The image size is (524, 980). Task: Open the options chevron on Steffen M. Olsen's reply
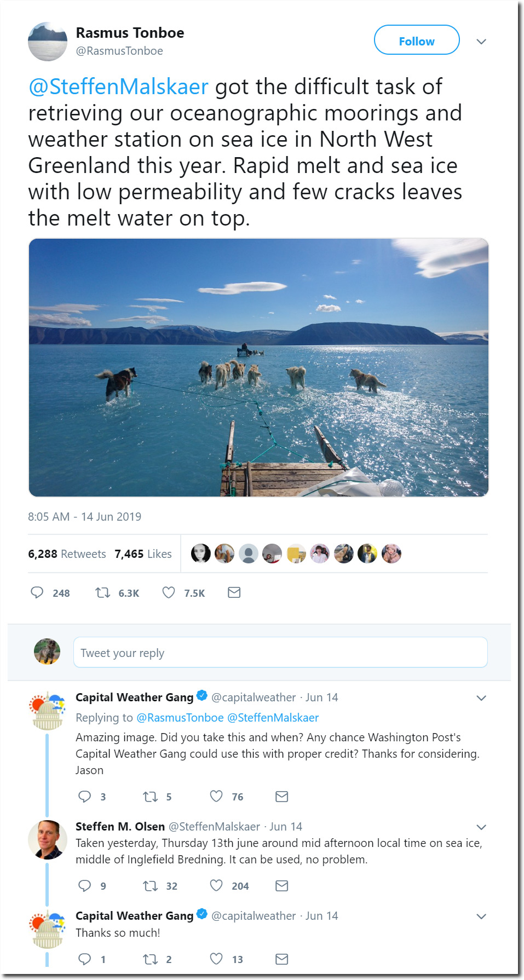(x=481, y=827)
